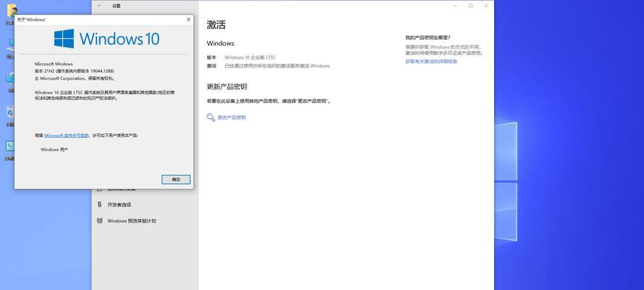Viewport: 644px width, 290px height.
Task: Click the version text "版本 21H2" line
Action: (x=75, y=71)
